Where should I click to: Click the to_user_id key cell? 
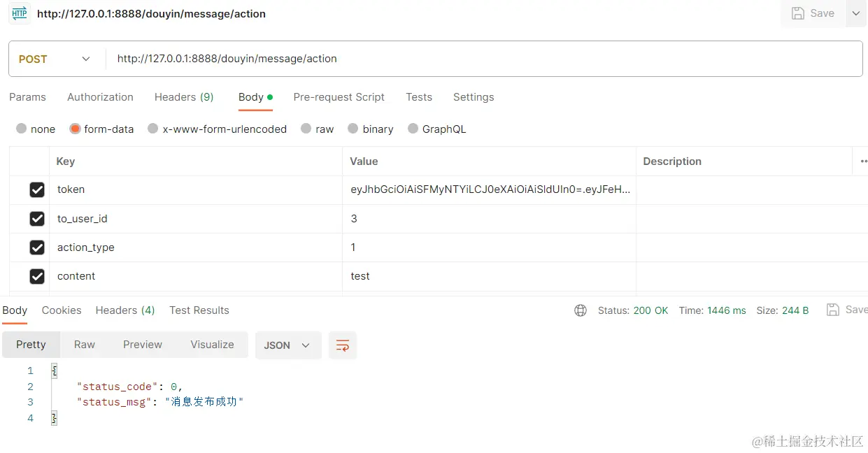[x=196, y=219]
